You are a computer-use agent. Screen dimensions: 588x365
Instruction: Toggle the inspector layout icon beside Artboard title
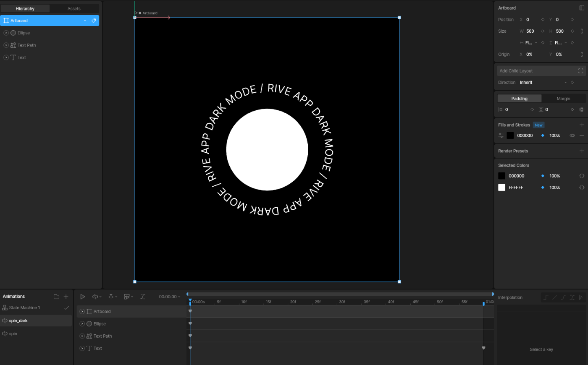[x=582, y=8]
